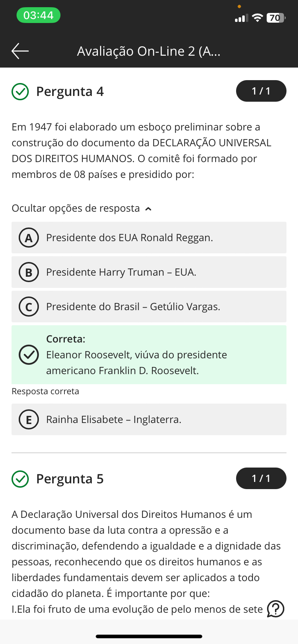298x644 pixels.
Task: Tap the Wi-Fi status icon
Action: point(257,18)
